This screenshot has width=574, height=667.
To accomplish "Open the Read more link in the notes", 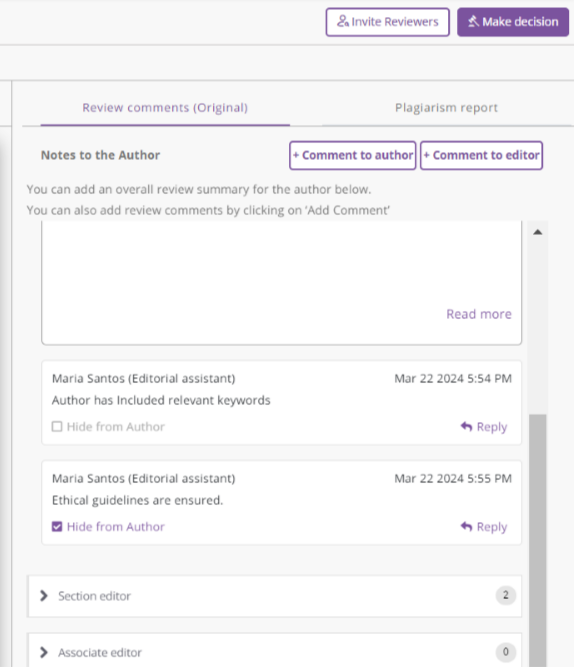I will (479, 314).
